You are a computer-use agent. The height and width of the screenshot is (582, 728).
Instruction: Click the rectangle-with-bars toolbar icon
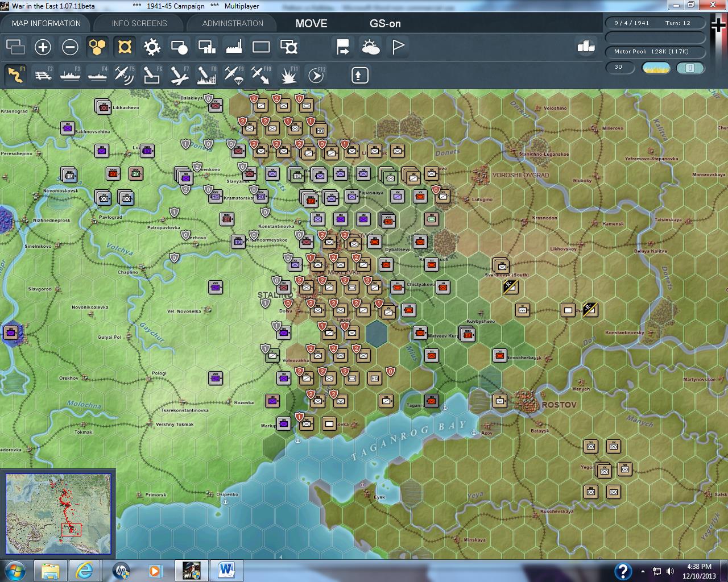click(206, 47)
